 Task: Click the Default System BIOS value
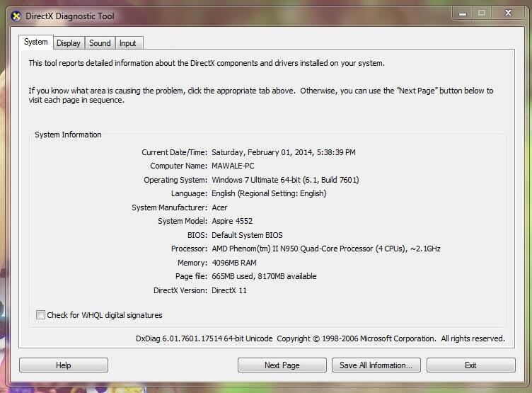tap(247, 235)
